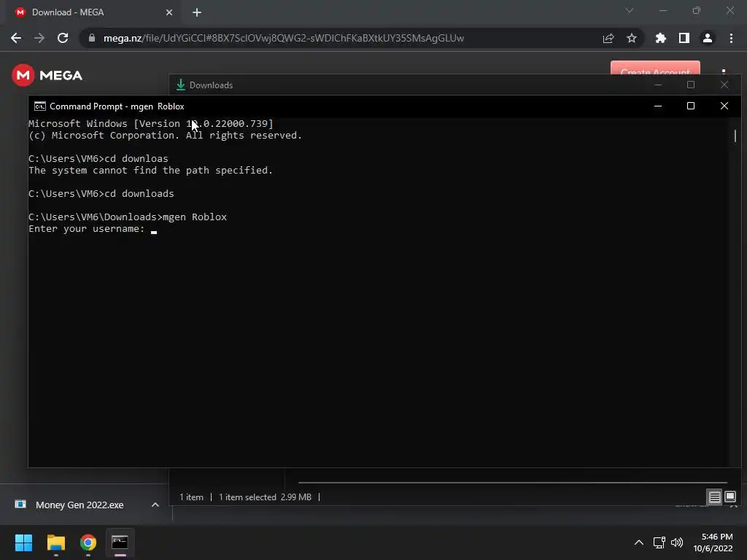Go back in Chrome browser
The image size is (747, 560).
tap(16, 38)
